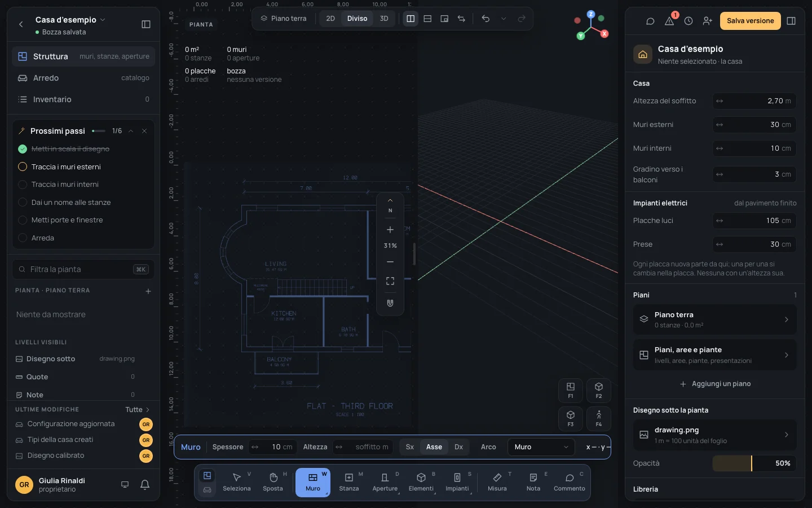The image size is (812, 508).
Task: Expand the Piano terra floor entry
Action: (715, 319)
